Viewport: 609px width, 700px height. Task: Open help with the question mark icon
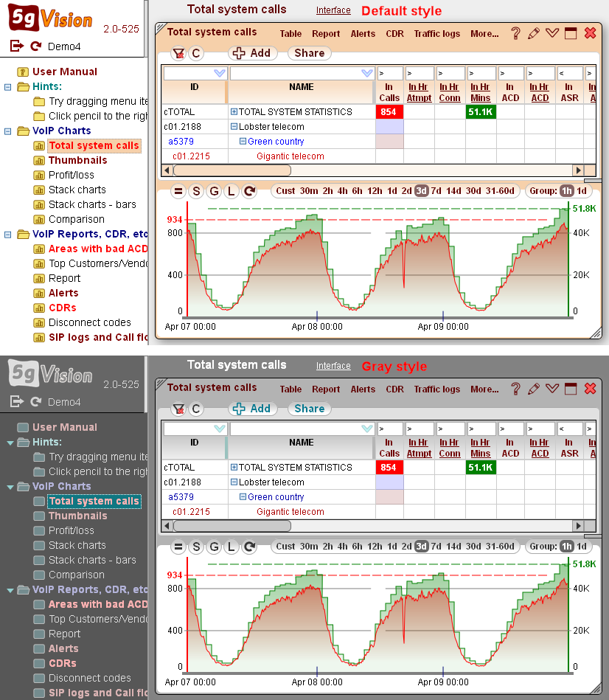pos(515,34)
